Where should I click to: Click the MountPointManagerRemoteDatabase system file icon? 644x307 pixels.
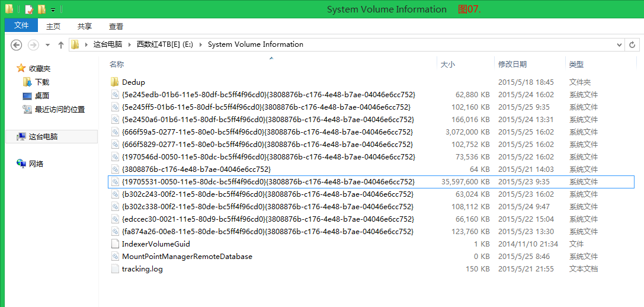coord(115,257)
